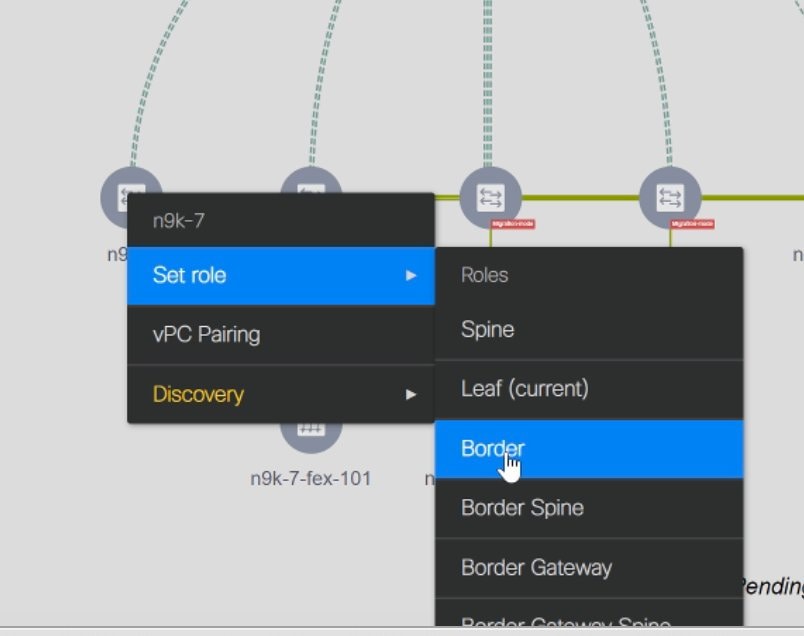
Task: Click the n9k-7-fex-101 label
Action: (311, 479)
